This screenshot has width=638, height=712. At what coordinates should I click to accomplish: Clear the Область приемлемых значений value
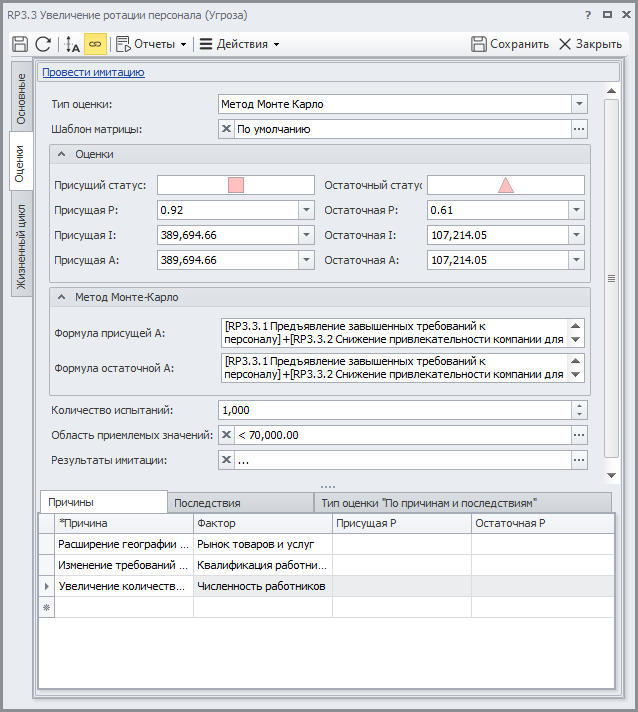point(226,435)
